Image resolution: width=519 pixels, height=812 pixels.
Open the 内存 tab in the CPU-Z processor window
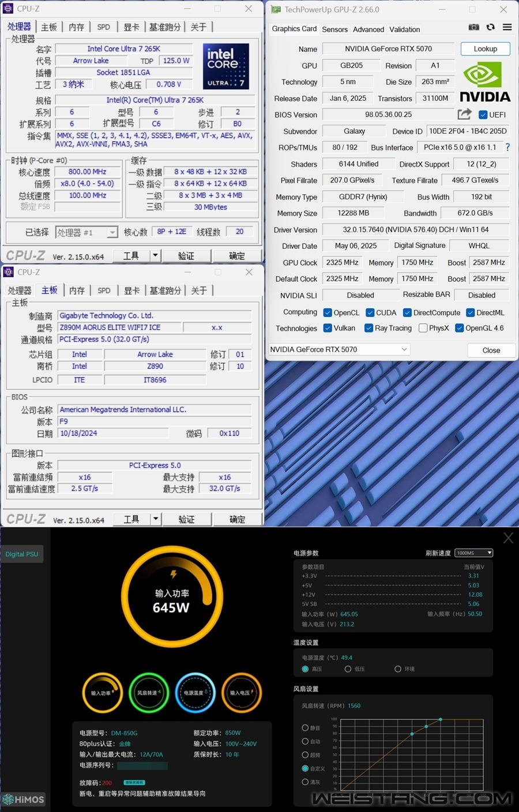77,27
